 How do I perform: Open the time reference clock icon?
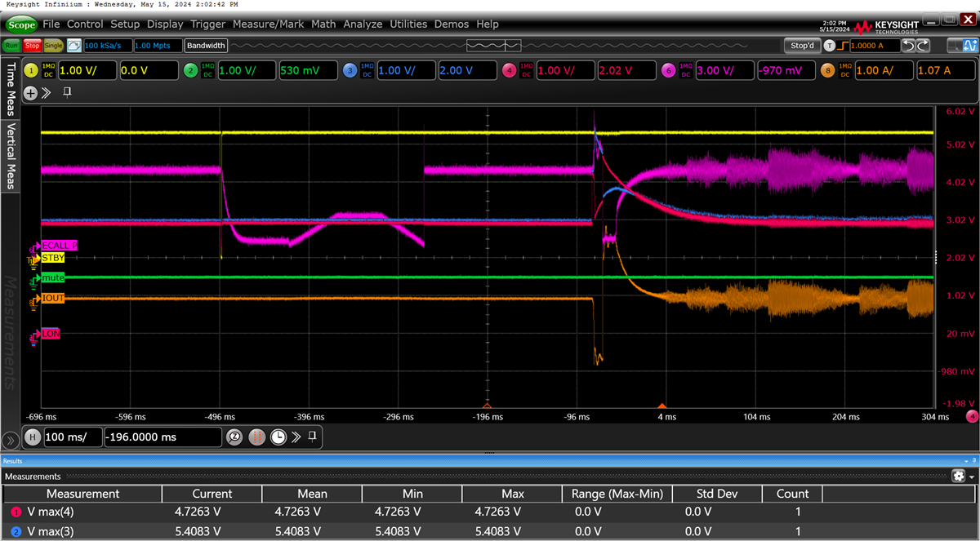[x=278, y=437]
